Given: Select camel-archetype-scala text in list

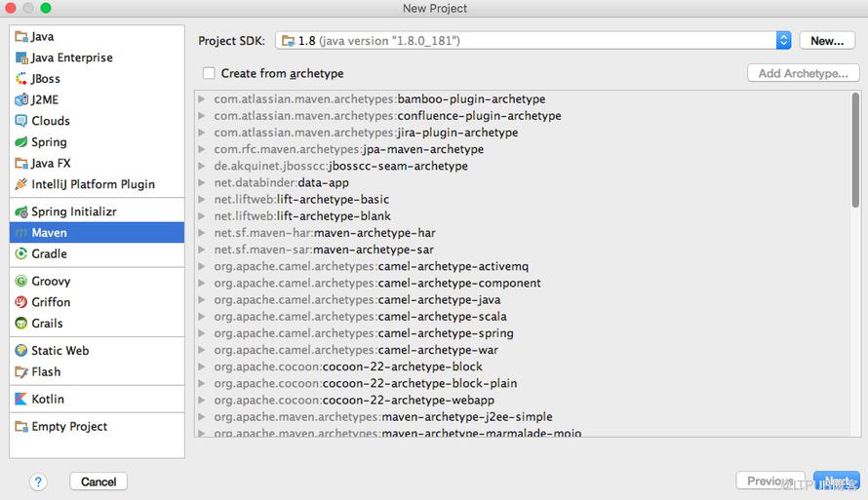Looking at the screenshot, I should point(443,317).
